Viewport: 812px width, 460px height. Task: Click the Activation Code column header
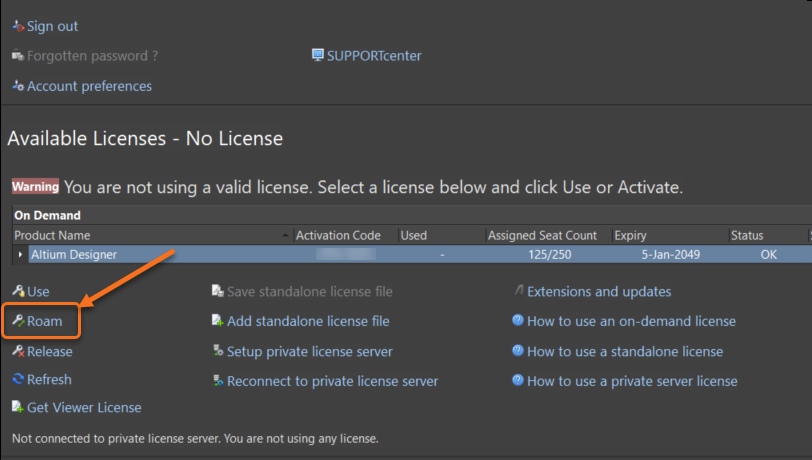(338, 235)
